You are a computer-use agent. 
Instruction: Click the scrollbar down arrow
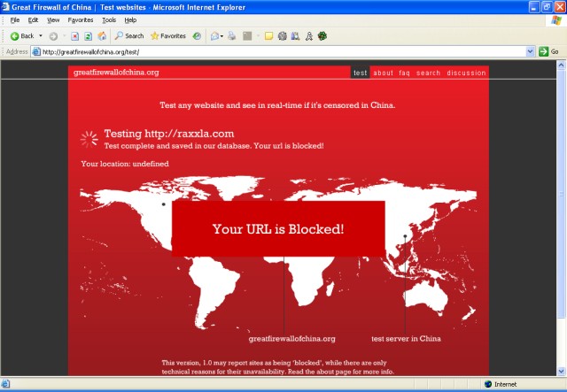click(x=561, y=371)
